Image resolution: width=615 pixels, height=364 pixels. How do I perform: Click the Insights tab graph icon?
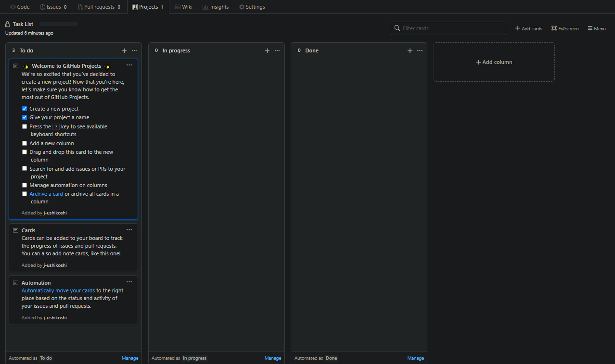205,7
